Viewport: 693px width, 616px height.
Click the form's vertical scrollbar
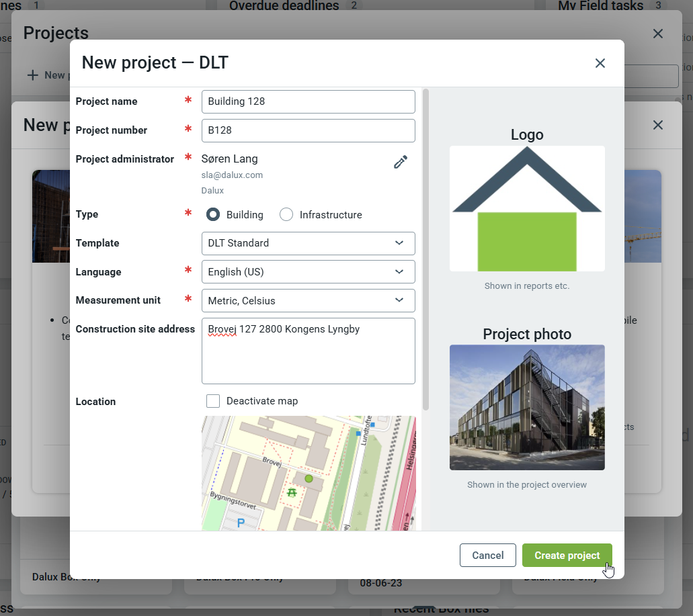(425, 249)
